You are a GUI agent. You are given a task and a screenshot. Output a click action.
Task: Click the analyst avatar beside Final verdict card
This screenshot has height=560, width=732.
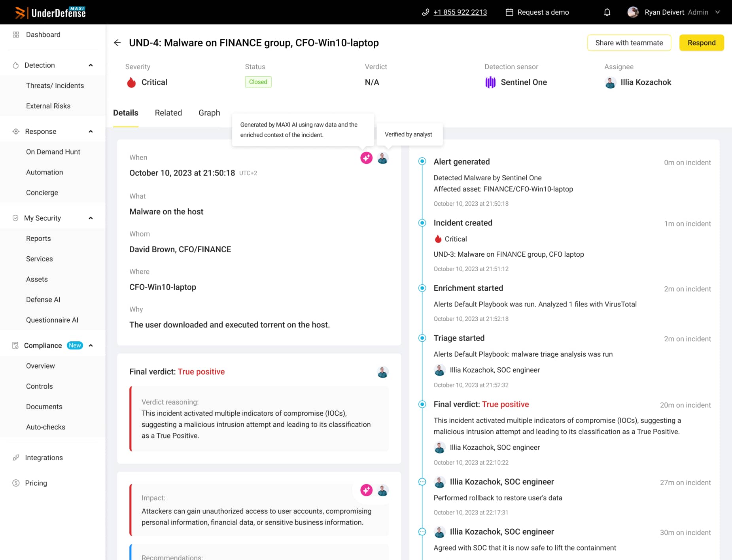pos(382,372)
